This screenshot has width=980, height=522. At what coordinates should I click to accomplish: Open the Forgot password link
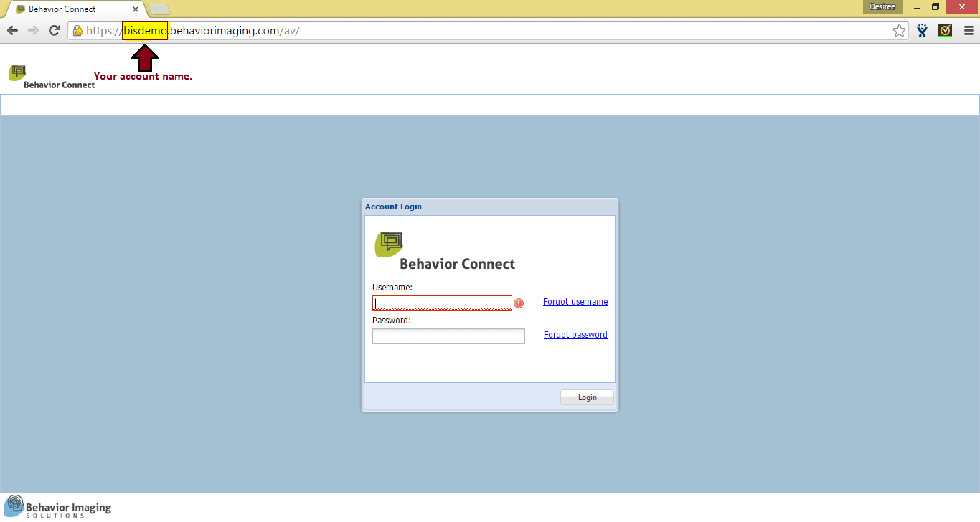click(575, 335)
